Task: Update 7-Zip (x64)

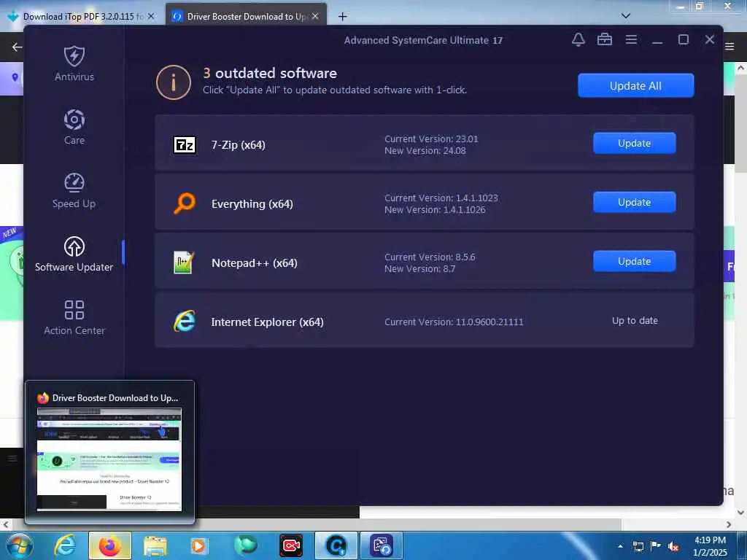Action: (634, 144)
